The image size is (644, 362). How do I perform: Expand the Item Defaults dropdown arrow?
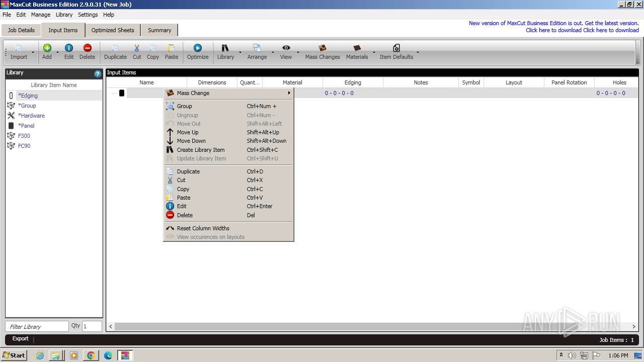(x=418, y=52)
